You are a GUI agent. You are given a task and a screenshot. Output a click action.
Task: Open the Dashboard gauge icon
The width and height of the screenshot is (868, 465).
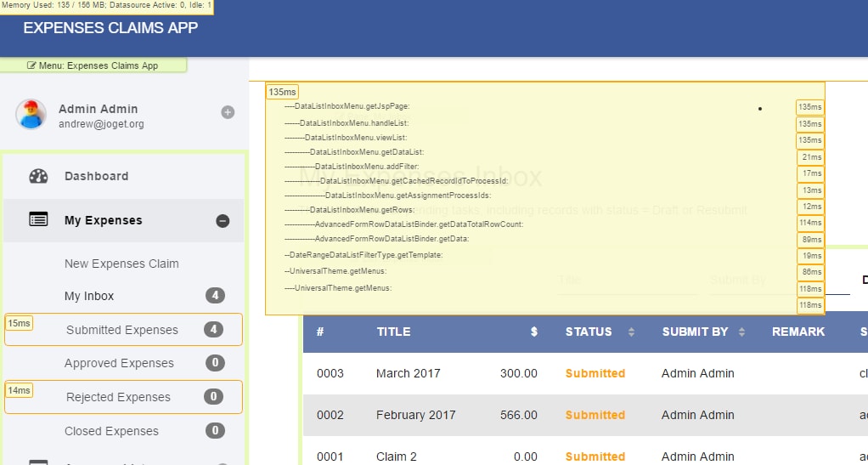(38, 176)
